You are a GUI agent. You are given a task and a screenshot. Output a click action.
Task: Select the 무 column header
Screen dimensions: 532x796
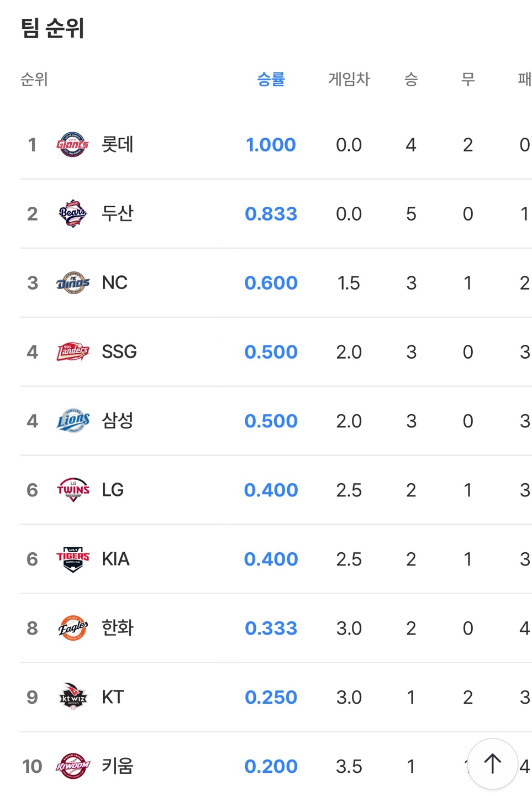468,80
